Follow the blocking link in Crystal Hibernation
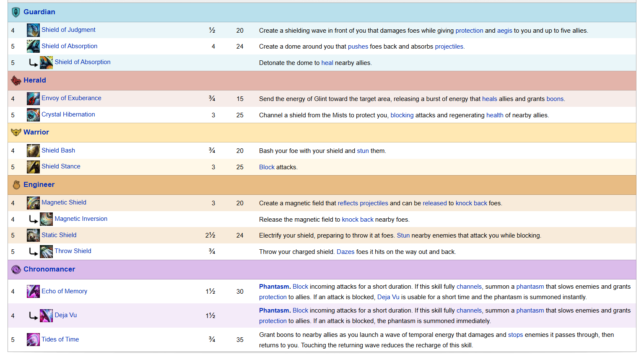The width and height of the screenshot is (644, 362). (x=402, y=115)
